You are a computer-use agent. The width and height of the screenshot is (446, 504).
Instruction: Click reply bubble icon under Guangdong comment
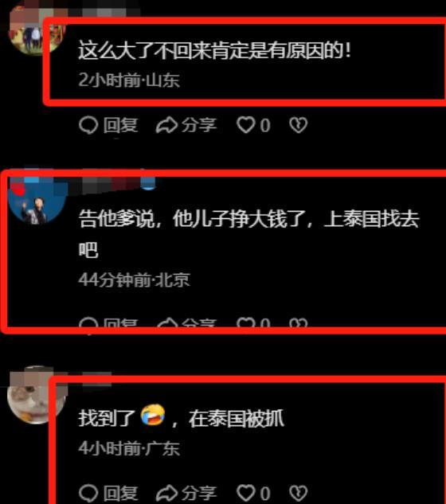(x=88, y=493)
